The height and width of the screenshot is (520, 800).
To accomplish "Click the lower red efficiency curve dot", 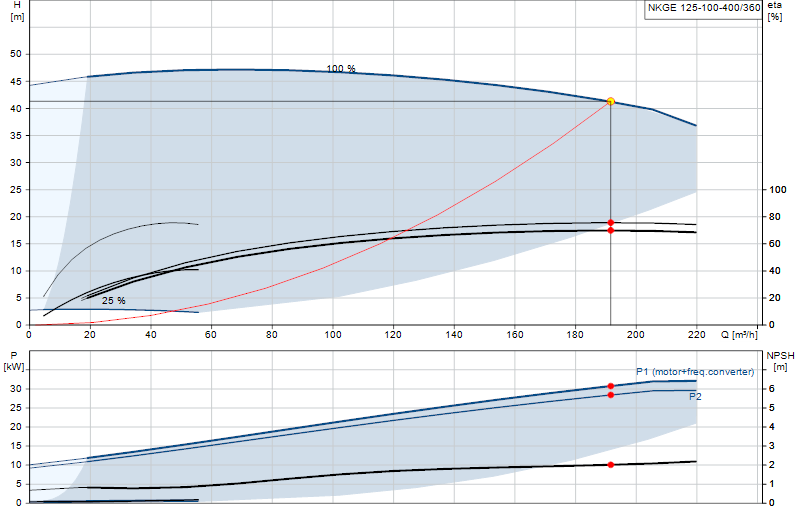I will click(611, 231).
